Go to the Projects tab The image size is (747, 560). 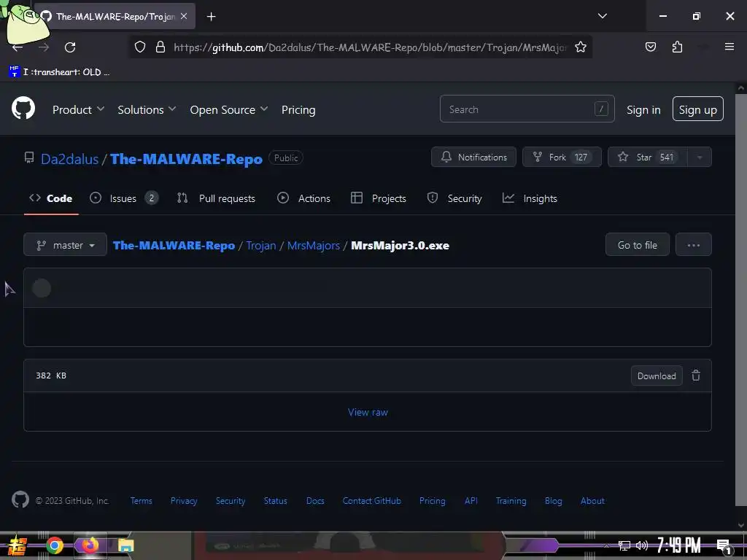[379, 198]
